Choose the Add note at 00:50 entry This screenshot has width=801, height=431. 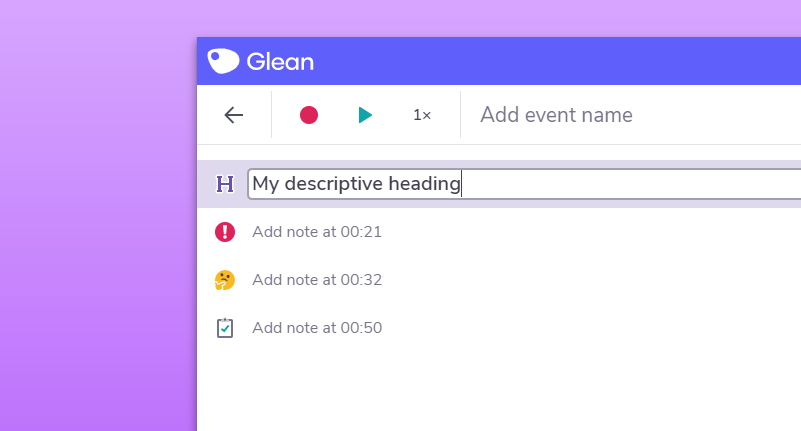[x=317, y=328]
